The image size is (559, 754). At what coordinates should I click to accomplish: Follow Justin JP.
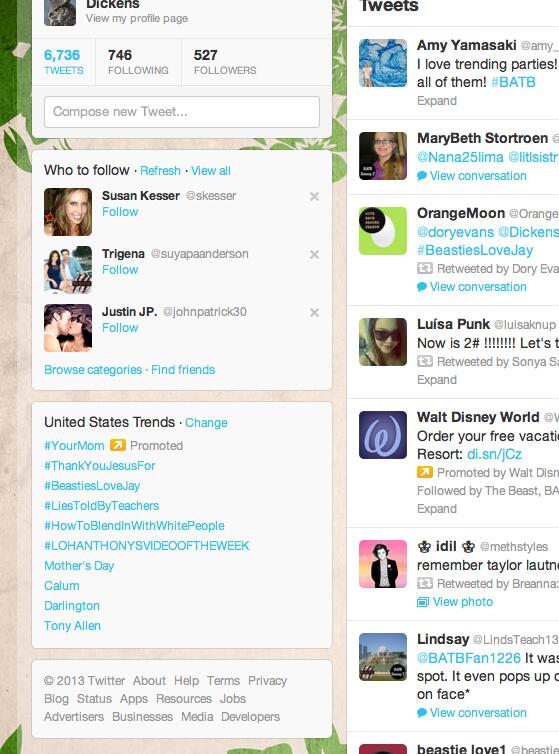(120, 328)
